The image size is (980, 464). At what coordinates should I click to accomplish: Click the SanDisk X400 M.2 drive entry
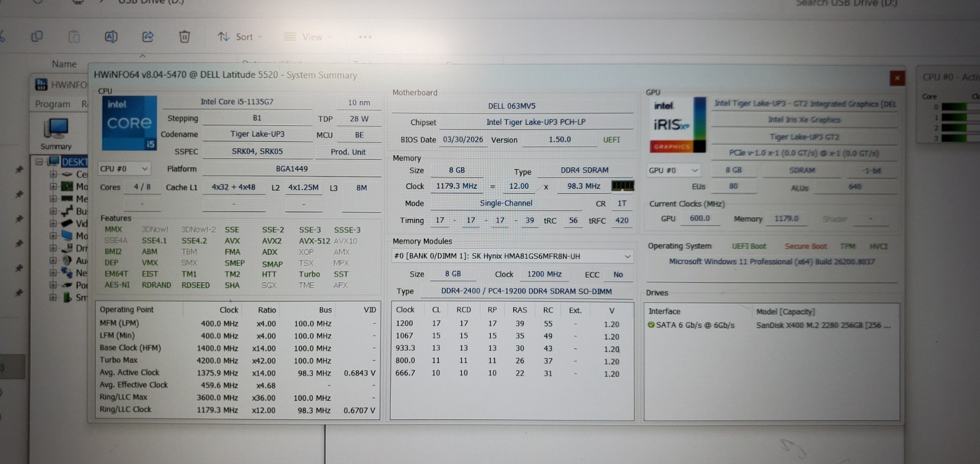823,325
